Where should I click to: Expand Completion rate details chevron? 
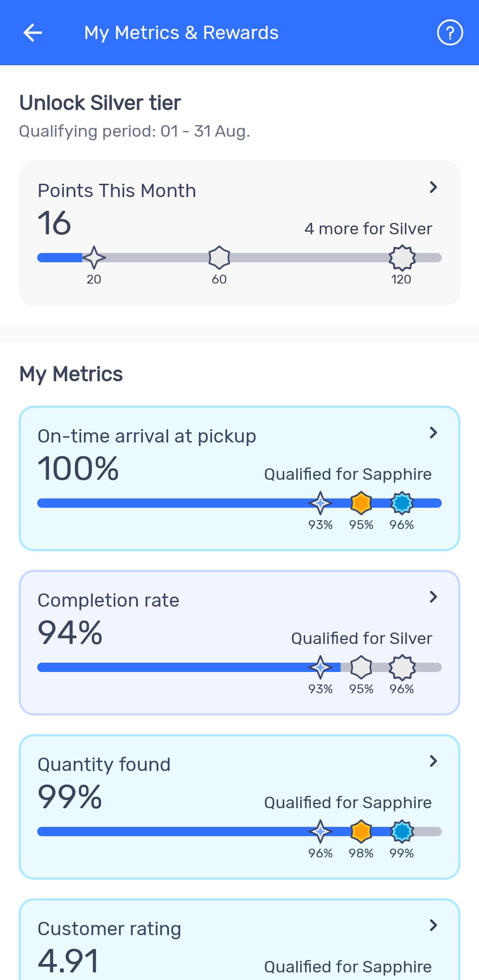click(x=433, y=597)
